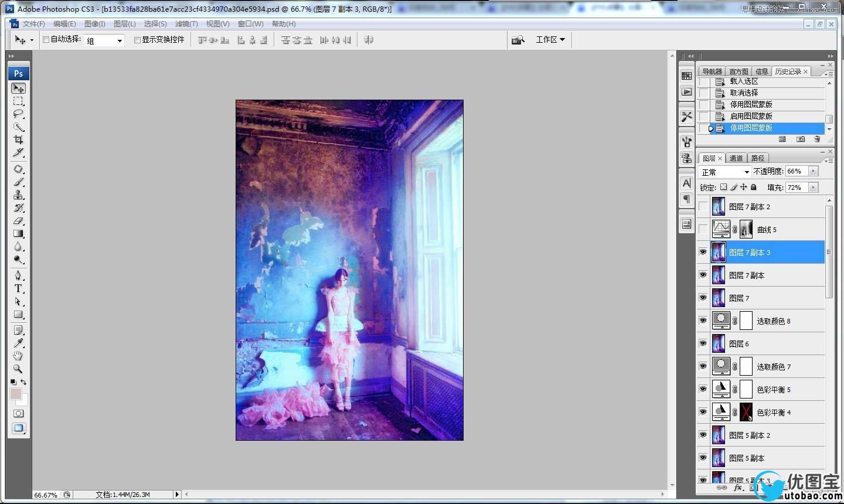
Task: Select the Crop tool
Action: [x=19, y=140]
